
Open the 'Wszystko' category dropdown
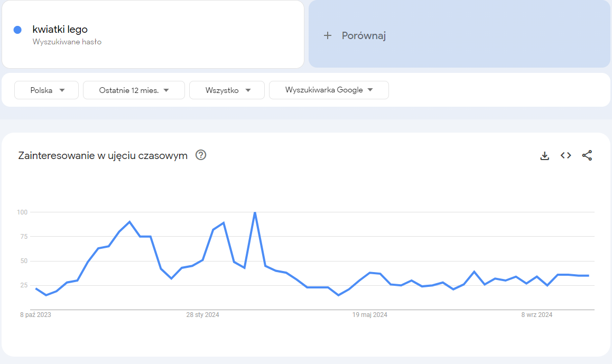(x=227, y=90)
